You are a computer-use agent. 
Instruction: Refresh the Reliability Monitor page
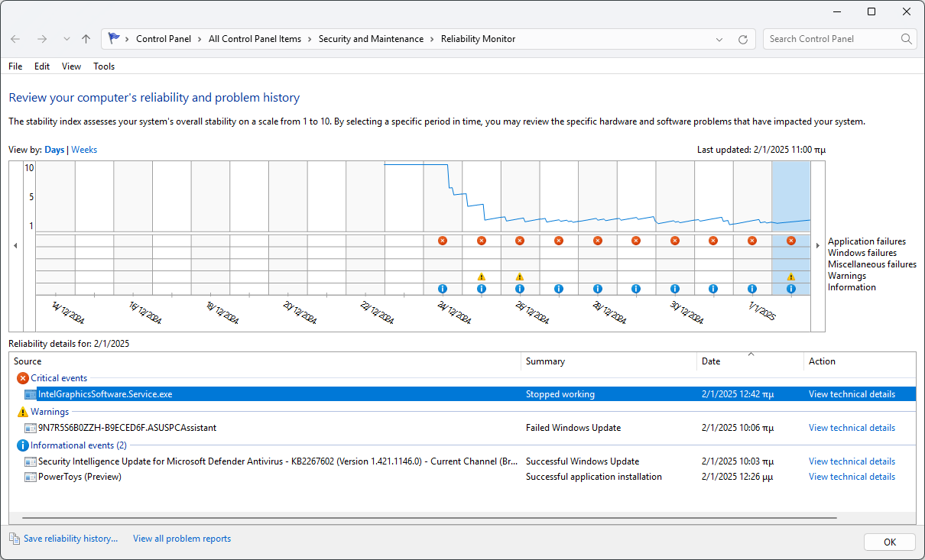click(742, 39)
